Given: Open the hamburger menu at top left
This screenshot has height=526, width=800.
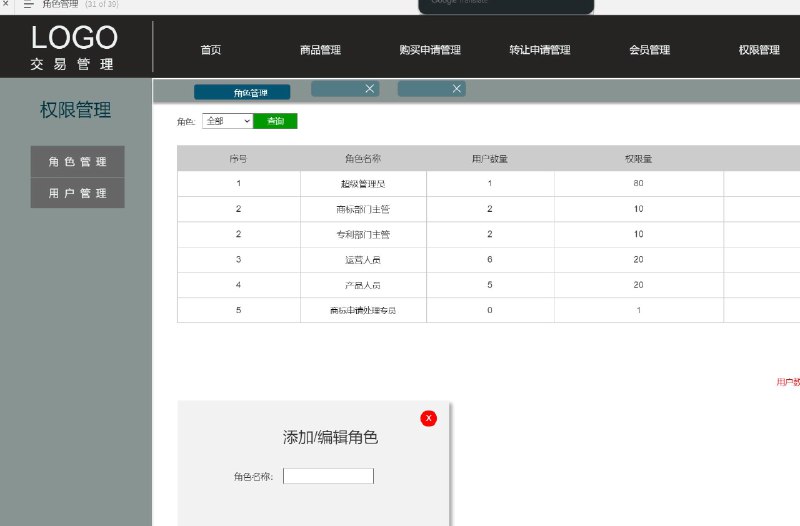Looking at the screenshot, I should pyautogui.click(x=29, y=4).
